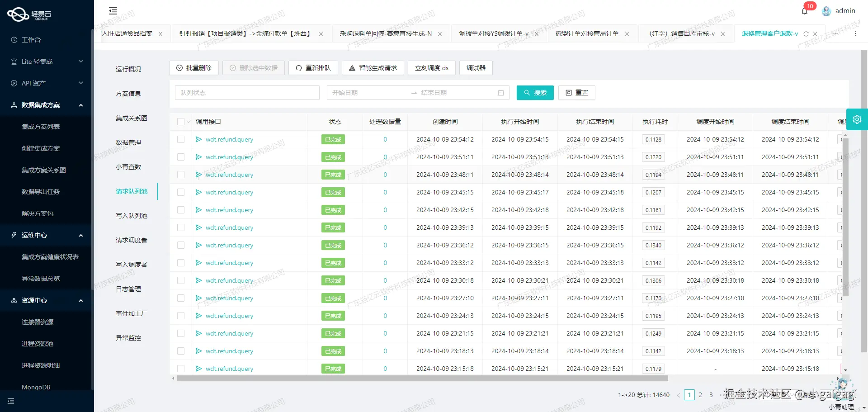Select 日志管理 in left panel

(128, 289)
